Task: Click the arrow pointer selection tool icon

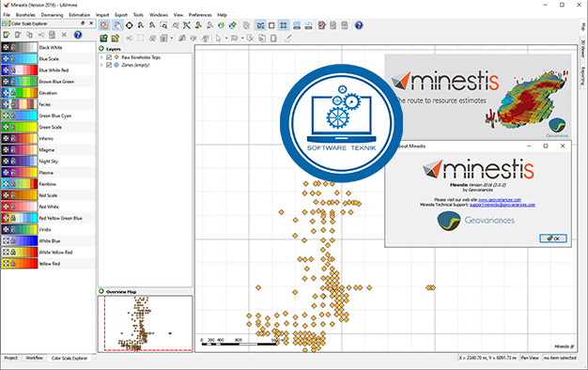Action: tap(219, 39)
